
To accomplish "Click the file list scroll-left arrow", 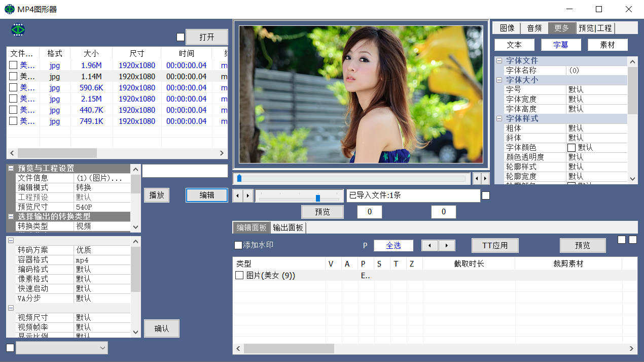I will coord(12,153).
